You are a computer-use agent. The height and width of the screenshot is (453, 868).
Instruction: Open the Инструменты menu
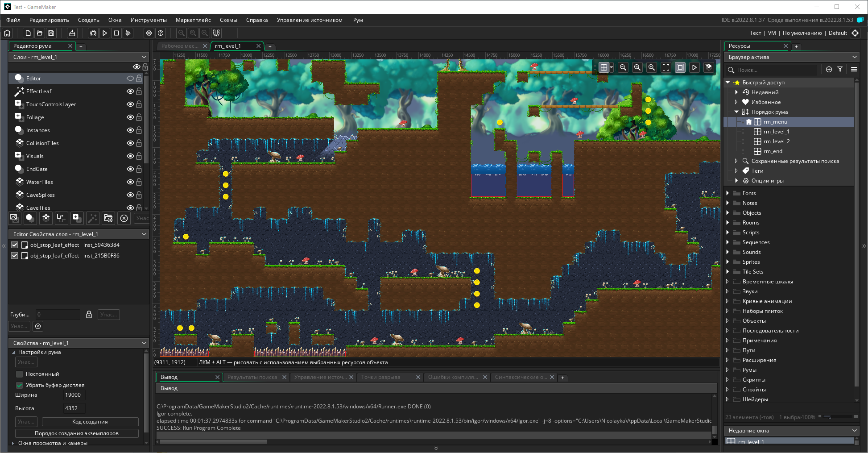pyautogui.click(x=149, y=20)
